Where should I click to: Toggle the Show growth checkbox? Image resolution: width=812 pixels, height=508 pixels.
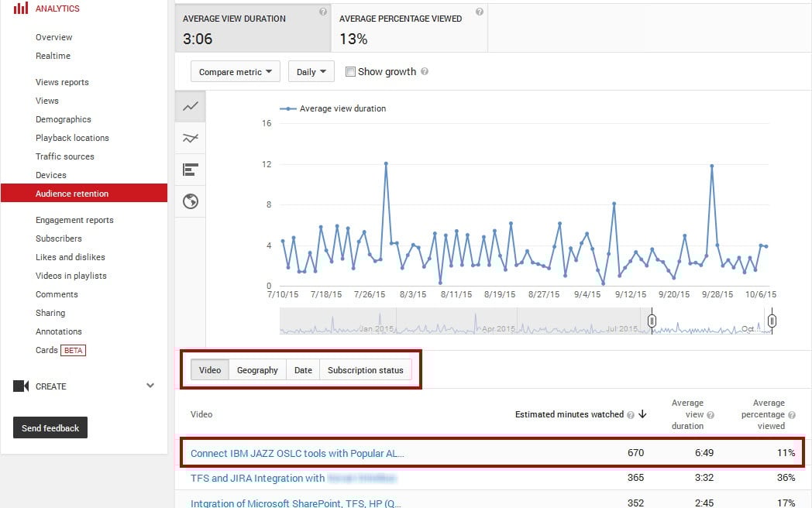point(350,71)
